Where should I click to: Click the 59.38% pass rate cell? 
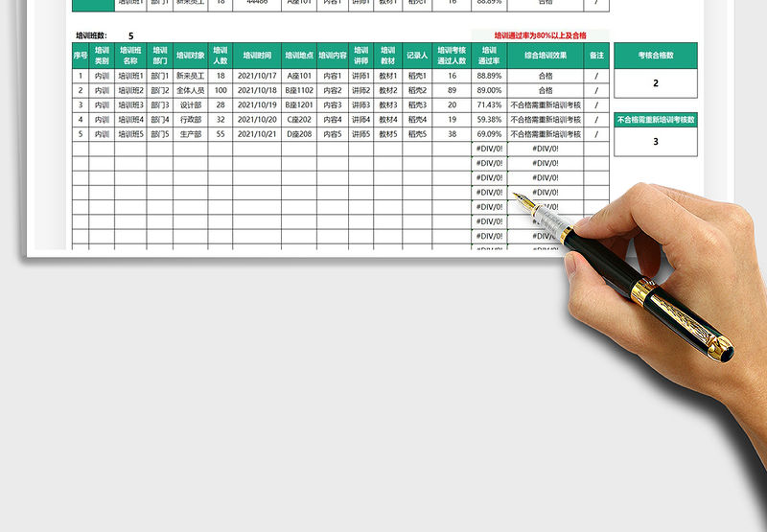coord(489,120)
